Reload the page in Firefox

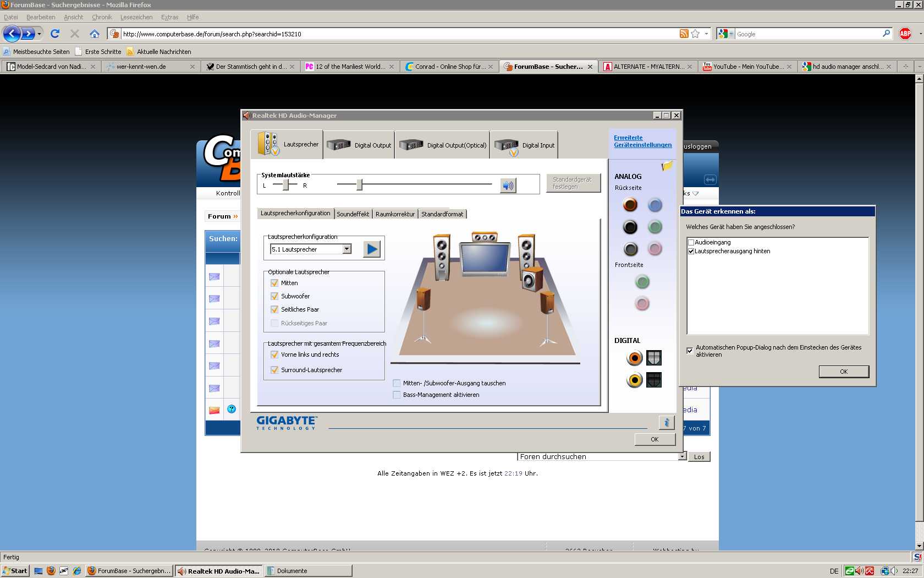pyautogui.click(x=55, y=34)
